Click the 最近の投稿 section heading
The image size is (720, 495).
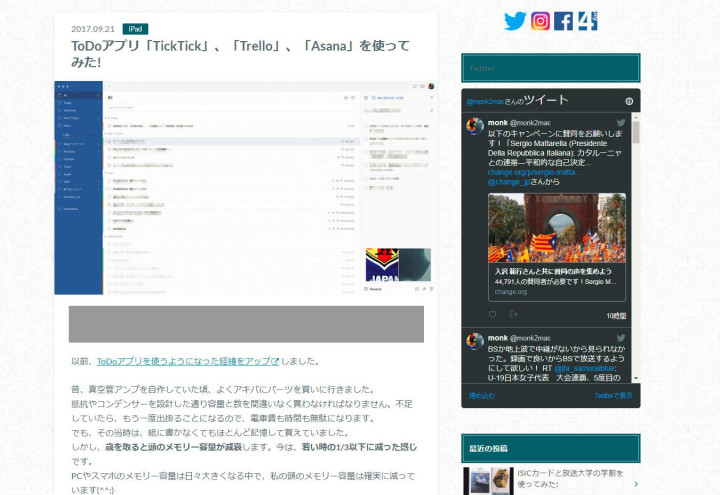(x=551, y=449)
